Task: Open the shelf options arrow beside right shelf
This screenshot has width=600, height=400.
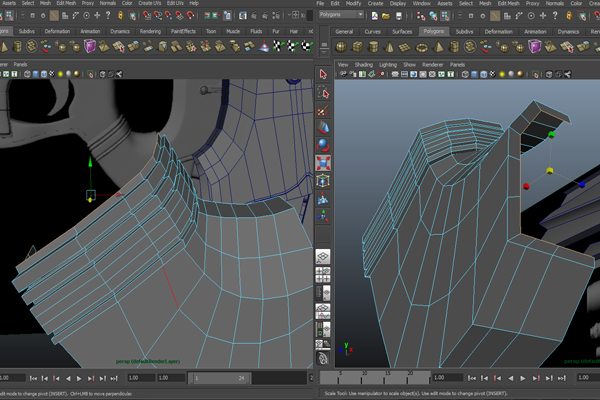Action: pos(324,52)
